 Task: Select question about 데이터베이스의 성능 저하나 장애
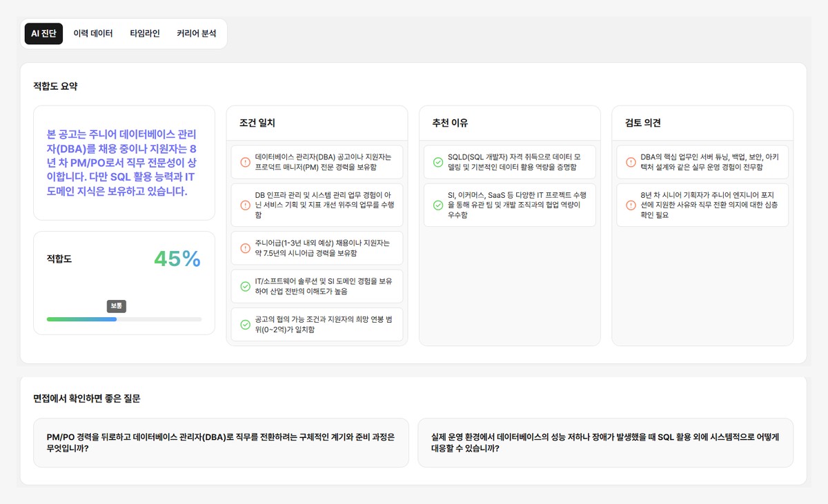pyautogui.click(x=605, y=443)
